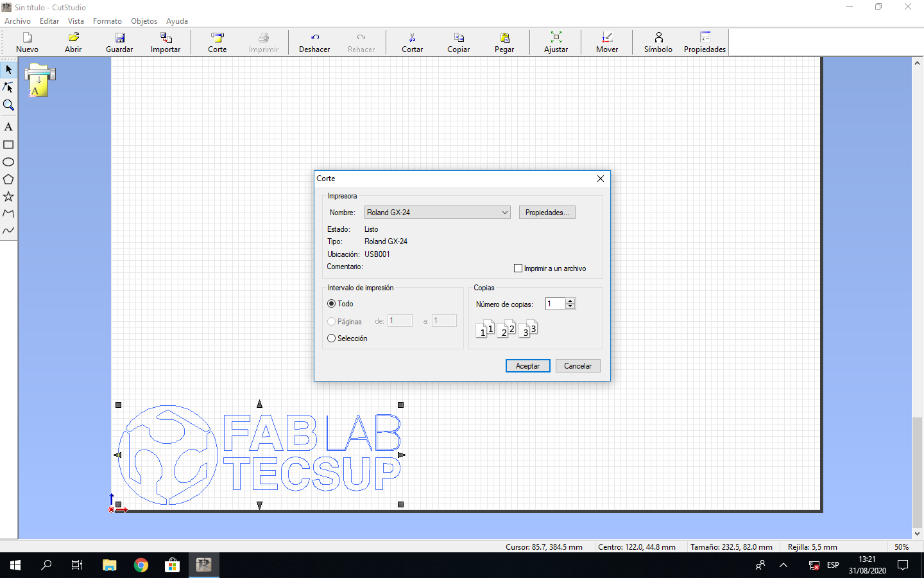Select the polygon shape tool
The height and width of the screenshot is (578, 924).
coord(8,179)
